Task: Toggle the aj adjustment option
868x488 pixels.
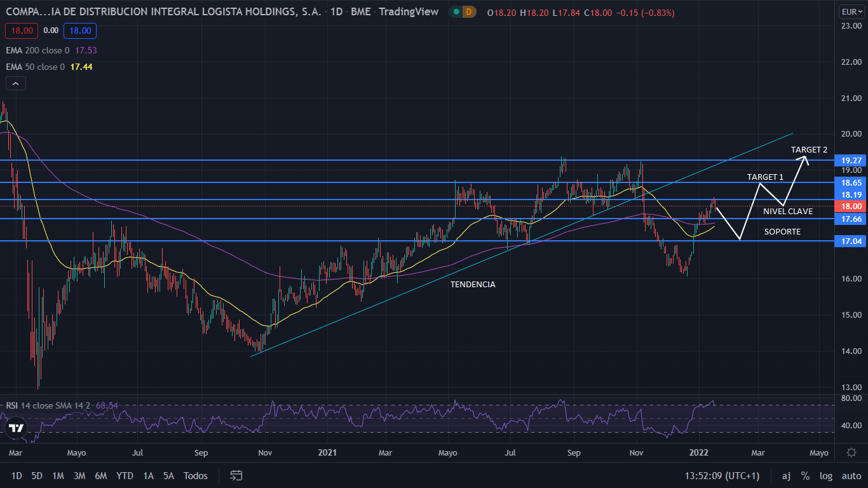Action: tap(787, 475)
